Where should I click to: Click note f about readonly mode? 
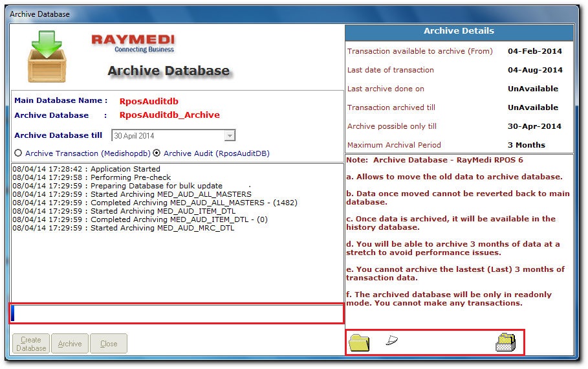pyautogui.click(x=449, y=298)
